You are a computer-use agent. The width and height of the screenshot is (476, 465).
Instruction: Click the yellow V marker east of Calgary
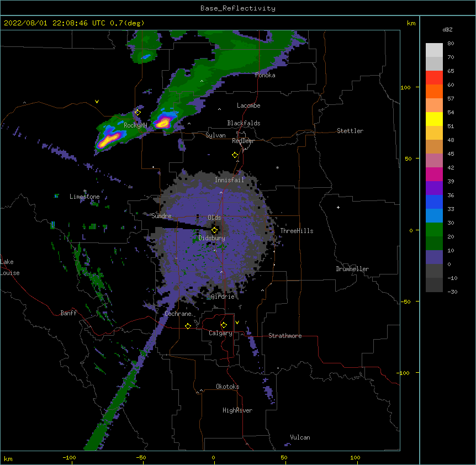click(237, 323)
